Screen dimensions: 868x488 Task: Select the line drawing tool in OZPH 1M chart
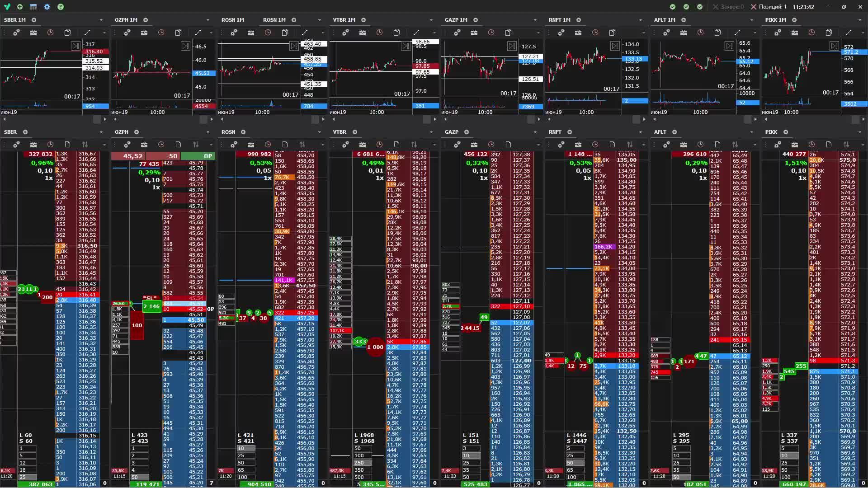tap(198, 33)
